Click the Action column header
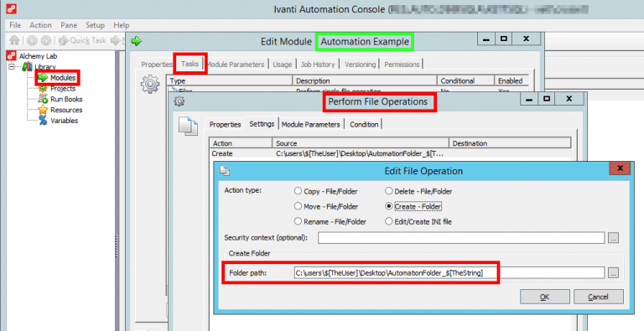The height and width of the screenshot is (331, 644). (x=241, y=143)
